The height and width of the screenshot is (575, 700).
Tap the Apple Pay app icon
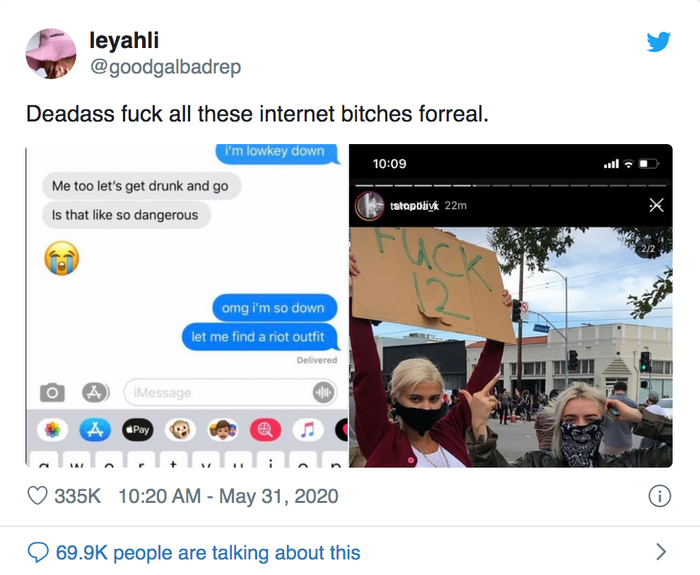click(138, 430)
